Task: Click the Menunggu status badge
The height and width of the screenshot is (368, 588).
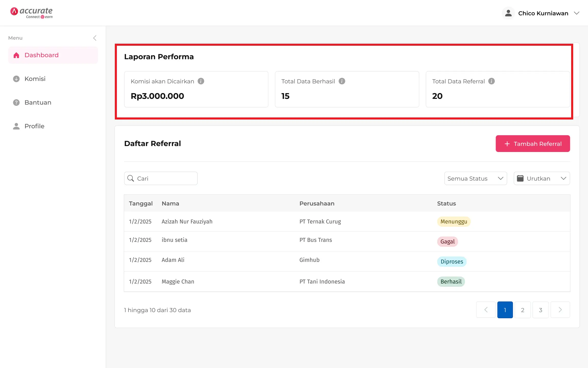Action: [454, 222]
